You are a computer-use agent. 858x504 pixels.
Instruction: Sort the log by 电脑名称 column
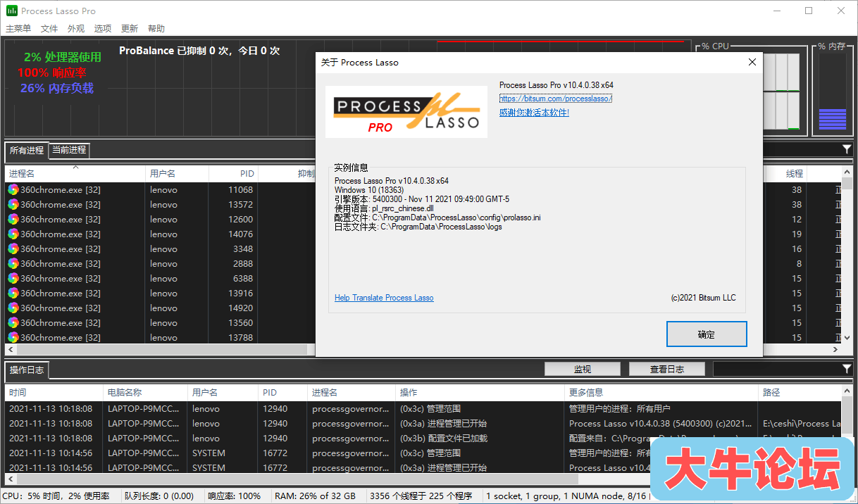(146, 392)
